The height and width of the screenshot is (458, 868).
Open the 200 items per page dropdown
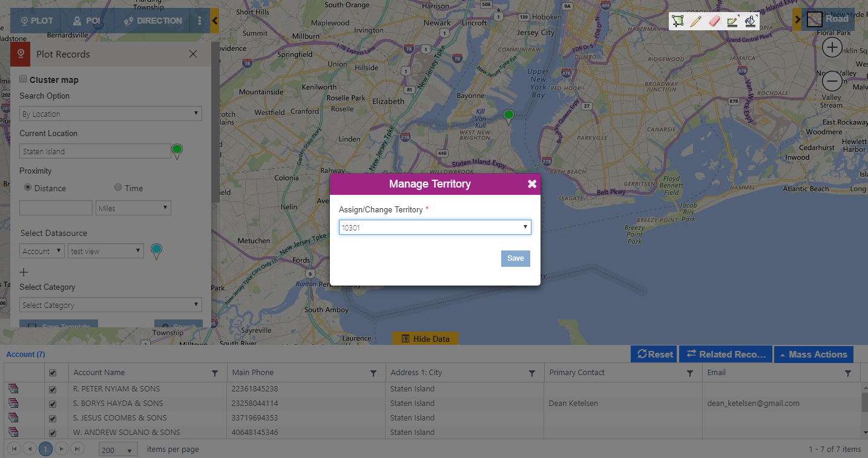119,450
